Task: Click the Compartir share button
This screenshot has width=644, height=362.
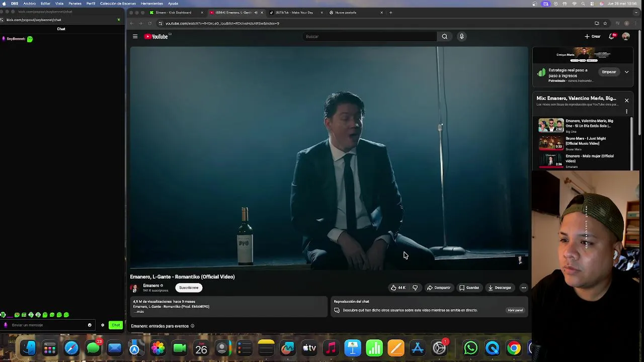Action: click(439, 288)
